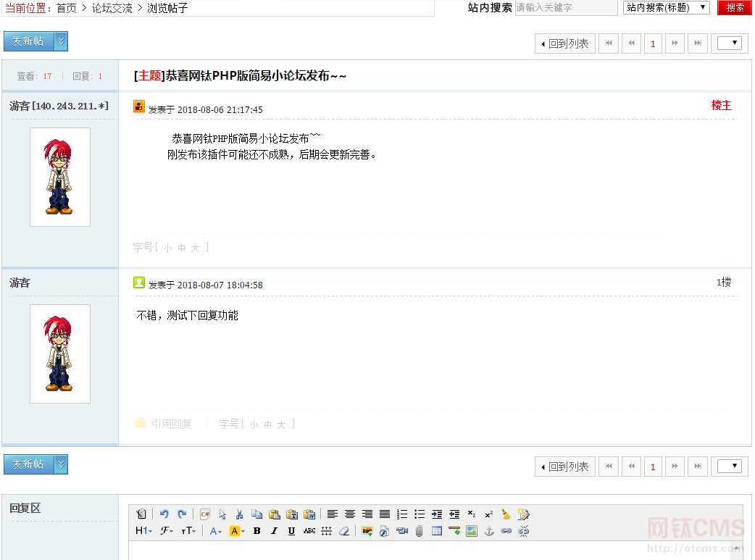Click the site search keyword input field
Screen dimensions: 755x560
coord(565,7)
